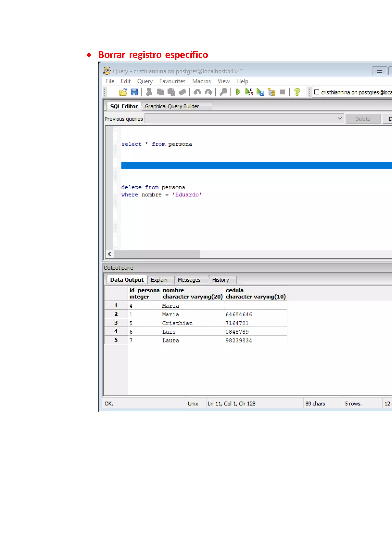Click the 'Unix' status bar entry
392x555 pixels.
pyautogui.click(x=193, y=403)
